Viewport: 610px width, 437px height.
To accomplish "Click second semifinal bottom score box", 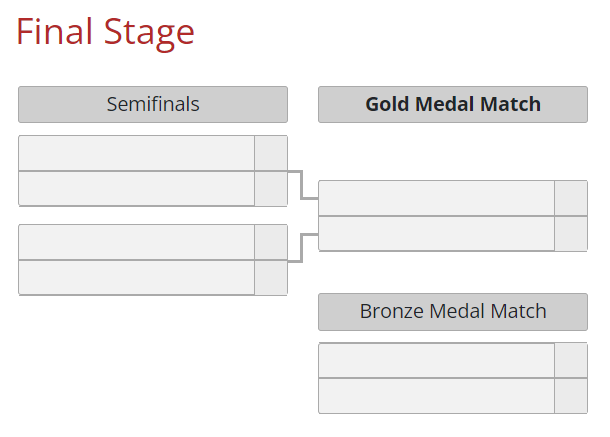I will 271,277.
